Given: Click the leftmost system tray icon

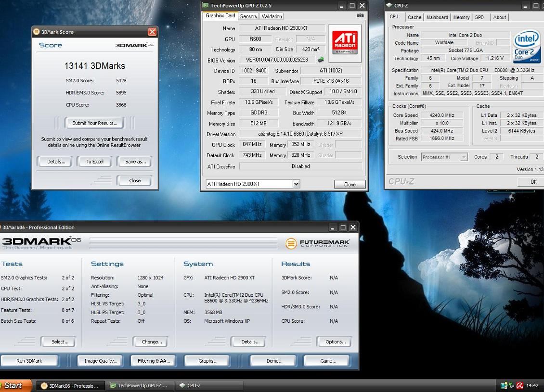Looking at the screenshot, I should (504, 385).
